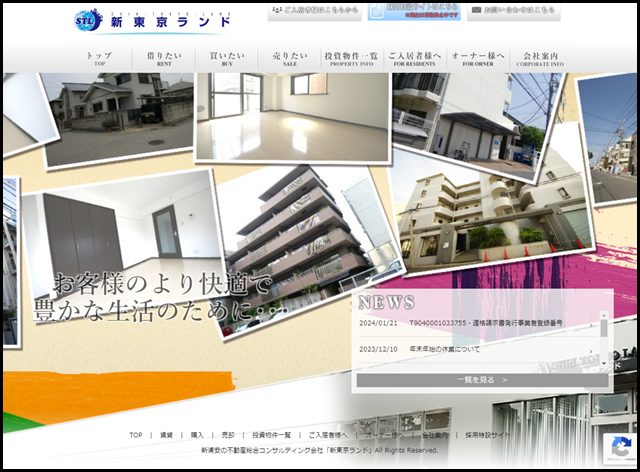Click arrow beside 2024/01/21 news row

(591, 325)
